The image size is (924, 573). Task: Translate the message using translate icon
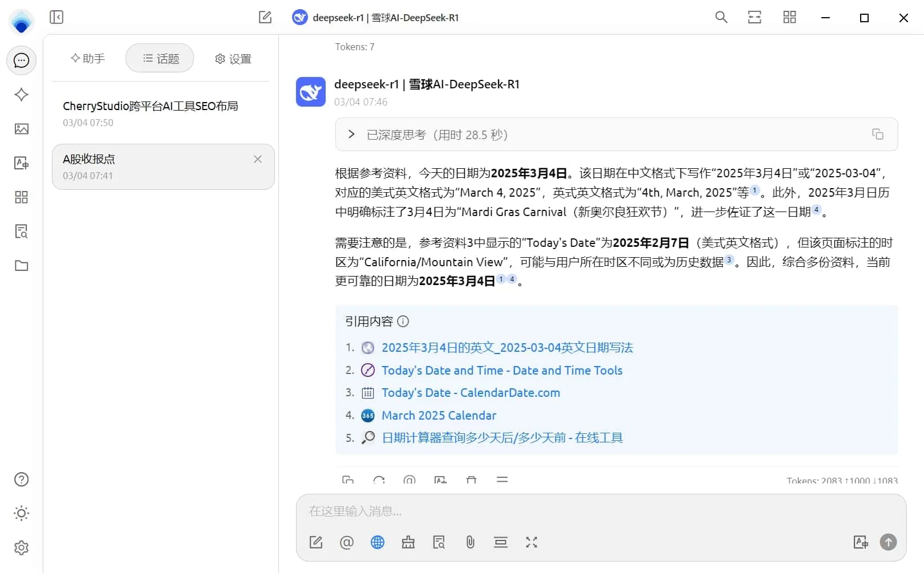(440, 480)
